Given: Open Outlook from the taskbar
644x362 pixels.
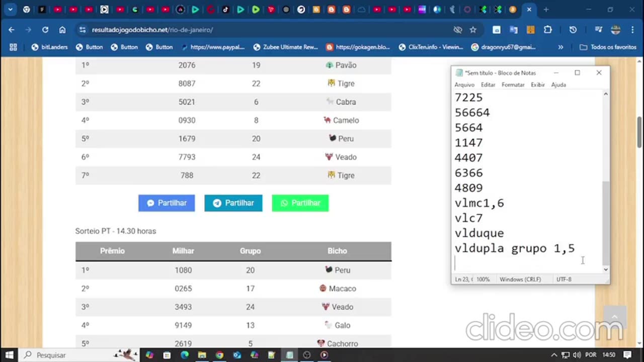Looking at the screenshot, I should (x=237, y=355).
